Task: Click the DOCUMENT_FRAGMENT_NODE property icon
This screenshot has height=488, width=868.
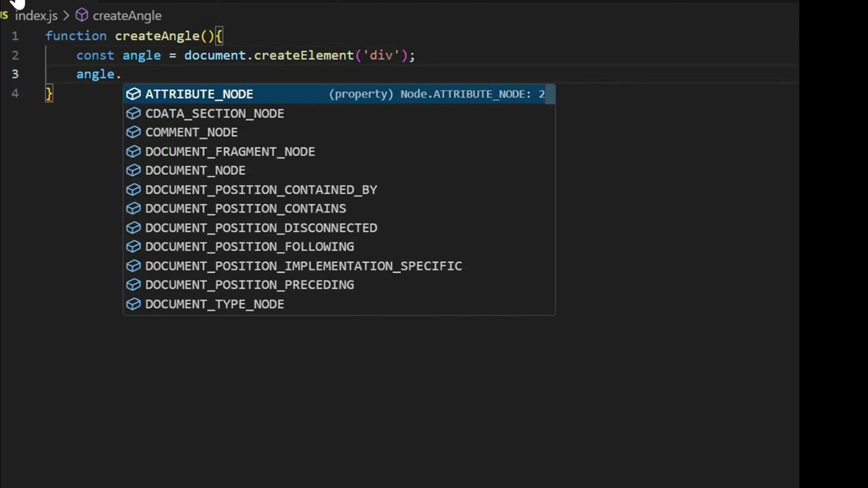Action: pyautogui.click(x=134, y=151)
